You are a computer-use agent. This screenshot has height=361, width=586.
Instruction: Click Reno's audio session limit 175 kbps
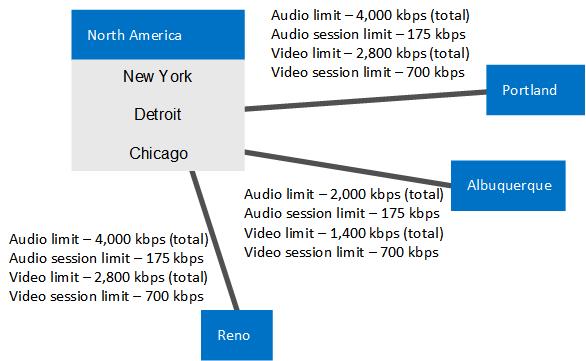pos(106,258)
